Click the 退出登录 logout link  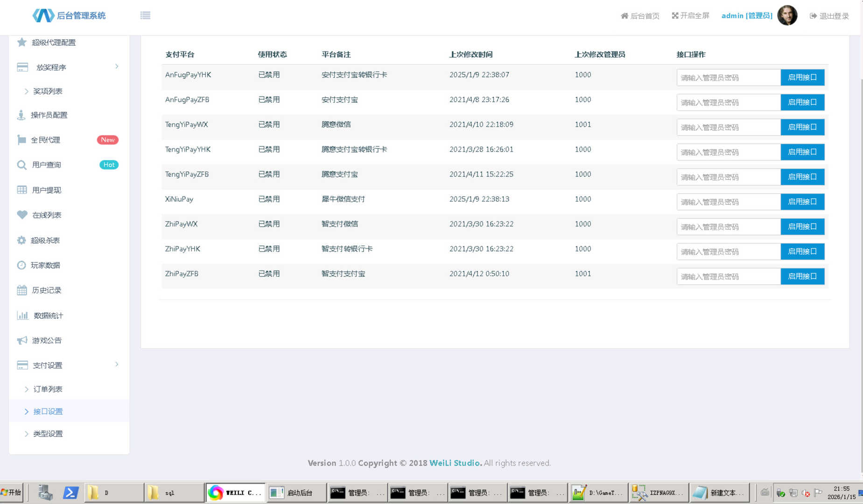(x=829, y=16)
